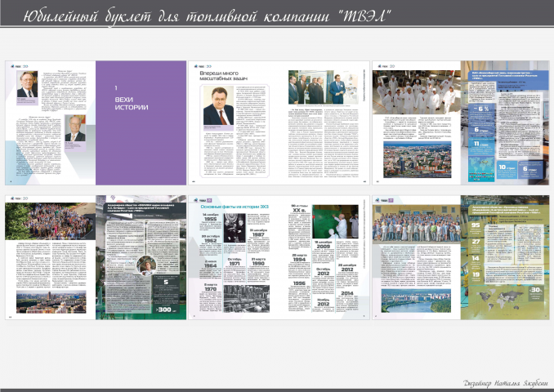The image size is (554, 392).
Task: Click the "ВЕХИ ИСТОРИИ" heading text
Action: click(131, 104)
